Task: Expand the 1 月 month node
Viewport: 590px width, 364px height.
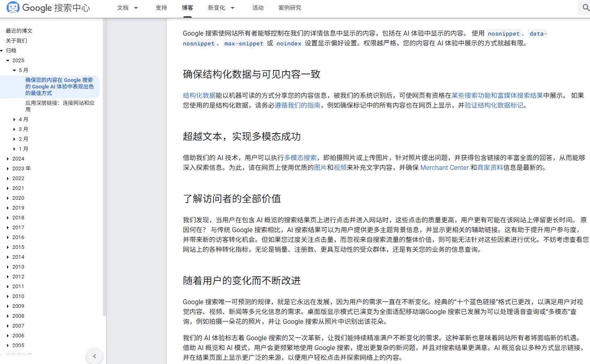Action: tap(14, 149)
